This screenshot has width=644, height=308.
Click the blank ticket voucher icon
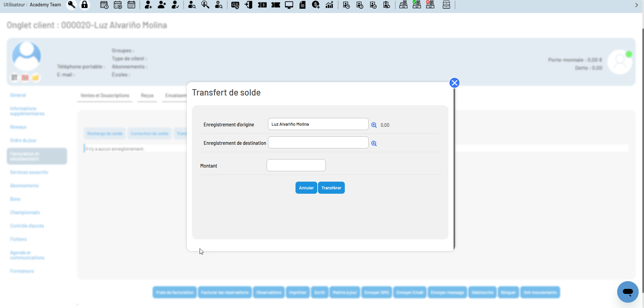click(276, 5)
